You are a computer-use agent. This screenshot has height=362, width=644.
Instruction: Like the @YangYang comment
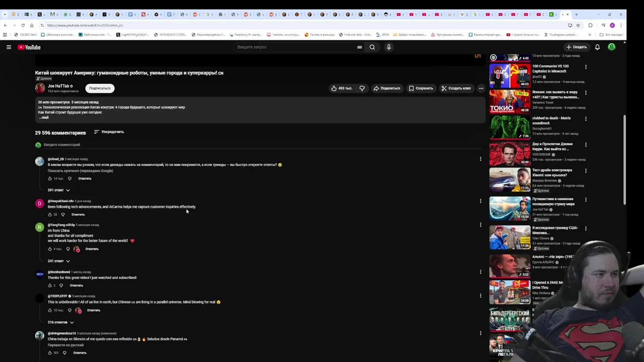click(x=50, y=249)
